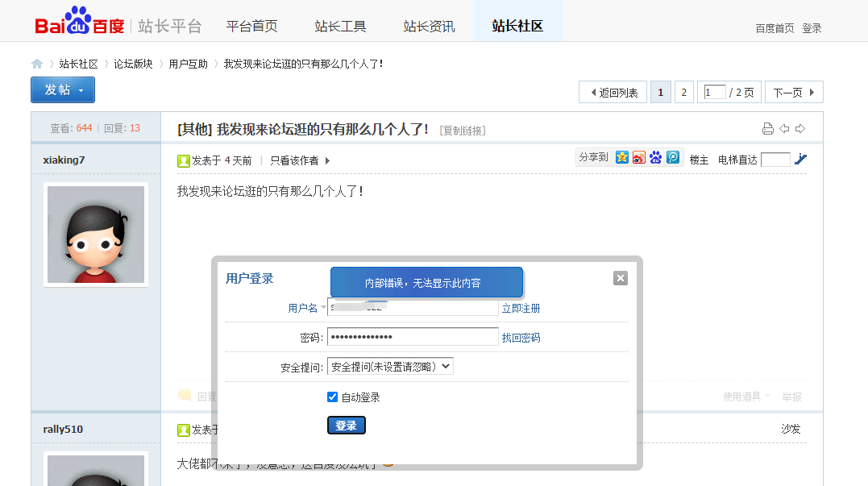The width and height of the screenshot is (868, 486).
Task: Click 用户互助 breadcrumb link
Action: pyautogui.click(x=189, y=64)
